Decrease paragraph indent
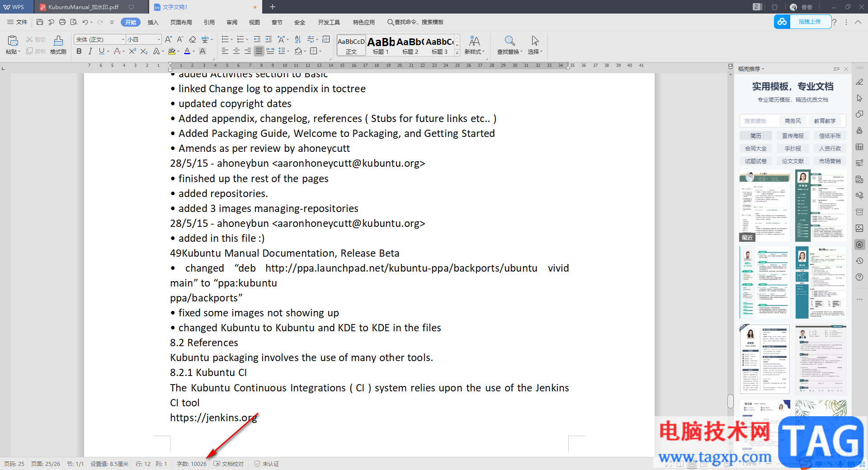868x470 pixels. click(257, 39)
